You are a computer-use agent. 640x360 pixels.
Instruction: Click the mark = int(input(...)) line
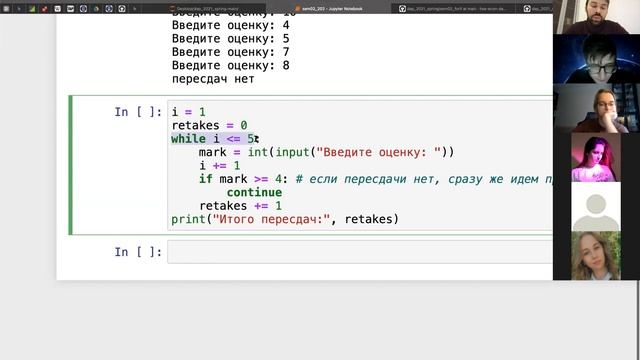pyautogui.click(x=326, y=152)
